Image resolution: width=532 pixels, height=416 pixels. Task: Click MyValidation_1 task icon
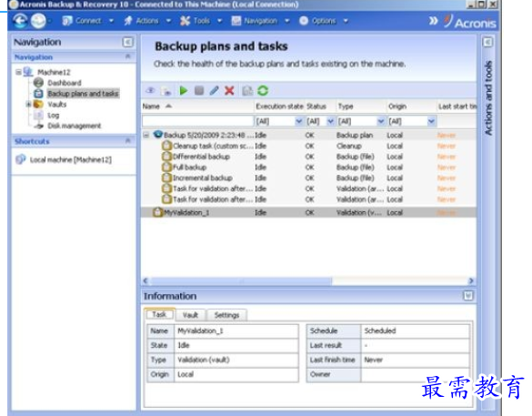coord(157,213)
